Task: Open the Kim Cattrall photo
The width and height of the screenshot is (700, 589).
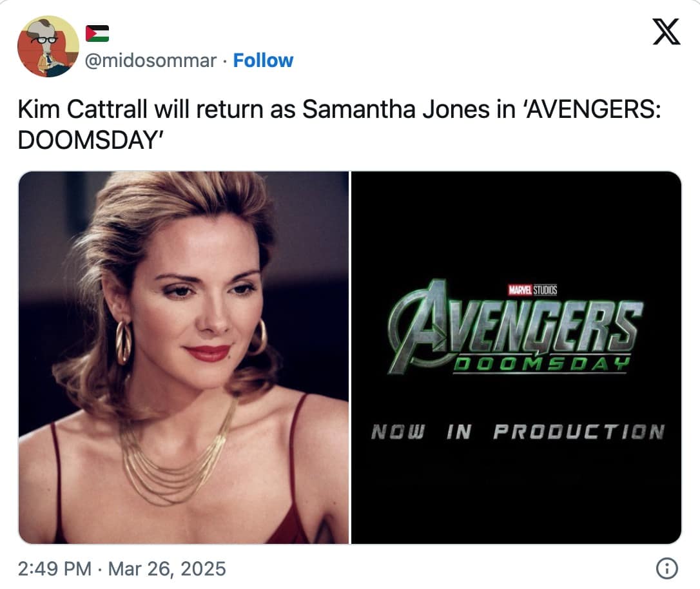Action: click(184, 358)
